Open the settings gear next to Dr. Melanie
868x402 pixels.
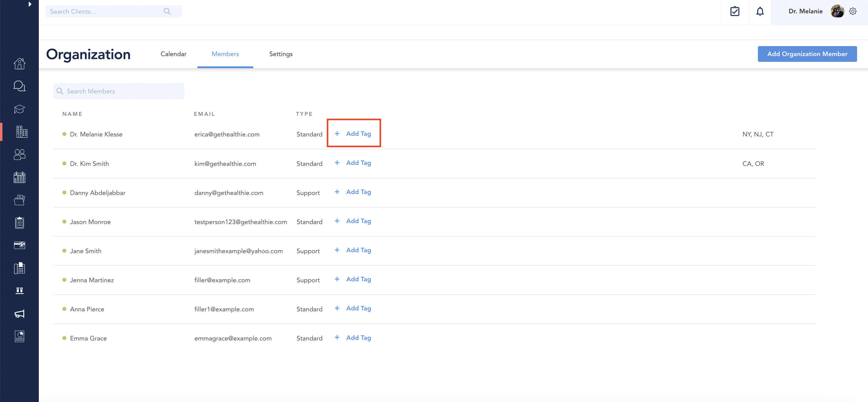tap(853, 12)
